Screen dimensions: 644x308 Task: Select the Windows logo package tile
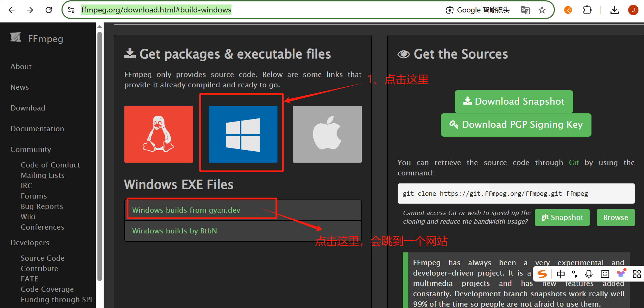click(x=243, y=134)
